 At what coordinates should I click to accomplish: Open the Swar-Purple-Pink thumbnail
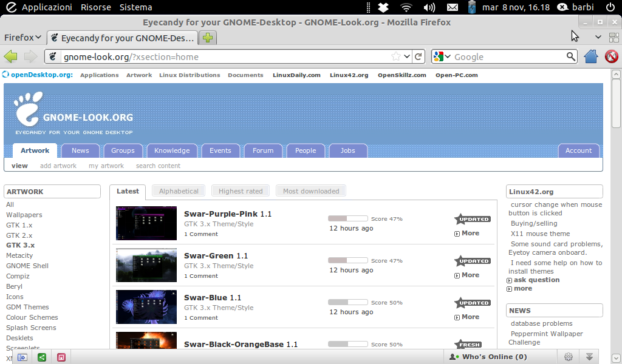click(x=146, y=223)
